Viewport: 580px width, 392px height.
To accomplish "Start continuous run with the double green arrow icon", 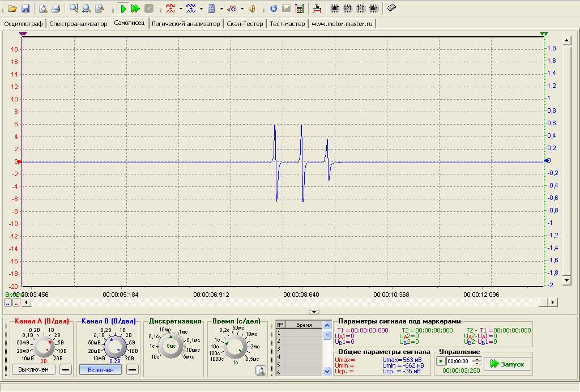I will click(x=136, y=8).
